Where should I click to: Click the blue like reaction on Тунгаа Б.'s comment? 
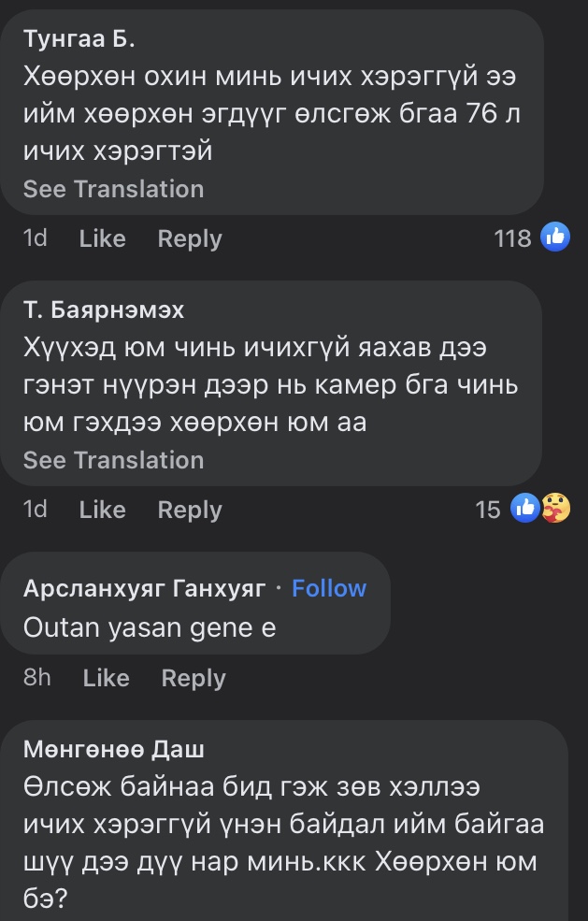pyautogui.click(x=555, y=238)
